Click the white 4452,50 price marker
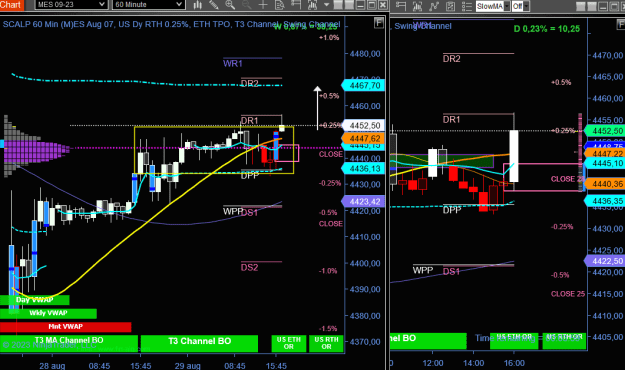Screen dimensions: 625x370 click(x=363, y=125)
